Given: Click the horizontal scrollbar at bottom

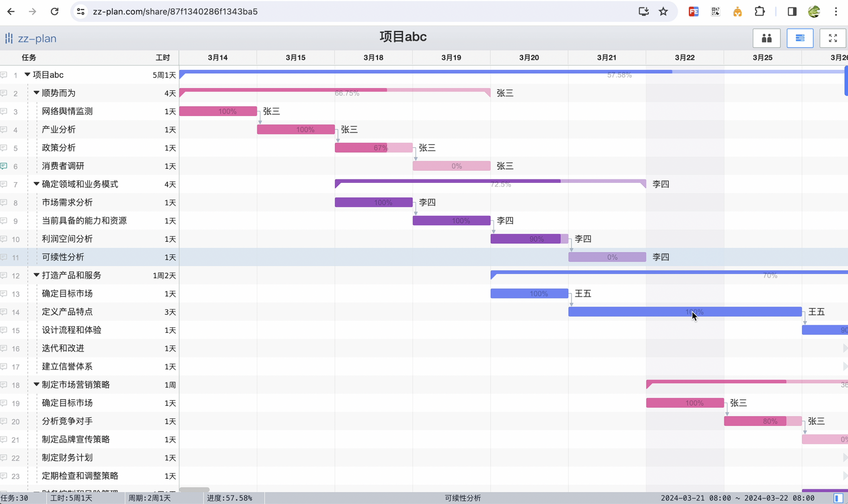Looking at the screenshot, I should coord(194,490).
